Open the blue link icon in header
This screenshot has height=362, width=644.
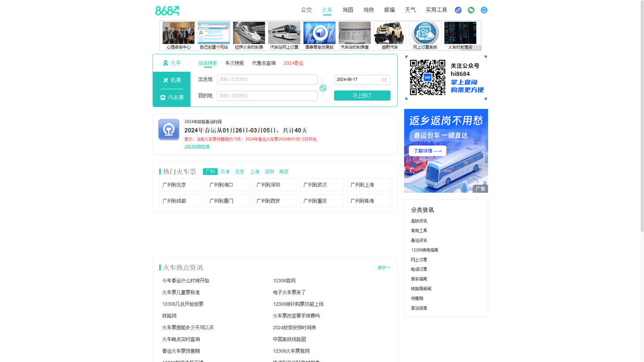(x=458, y=10)
